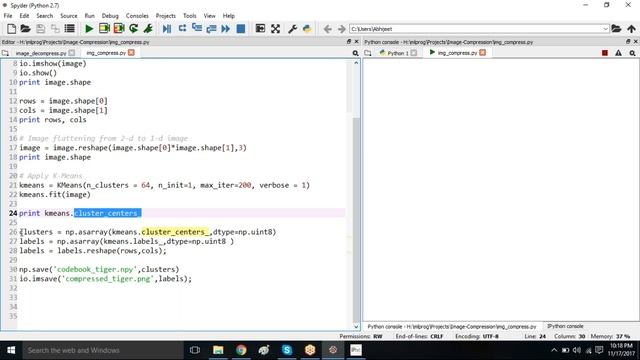
Task: Click the 'codebook_tiger.npy' string on line 30
Action: point(96,269)
